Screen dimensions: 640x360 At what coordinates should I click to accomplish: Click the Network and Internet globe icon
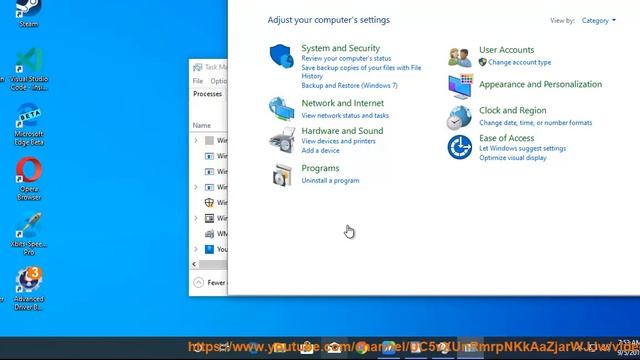click(x=282, y=109)
